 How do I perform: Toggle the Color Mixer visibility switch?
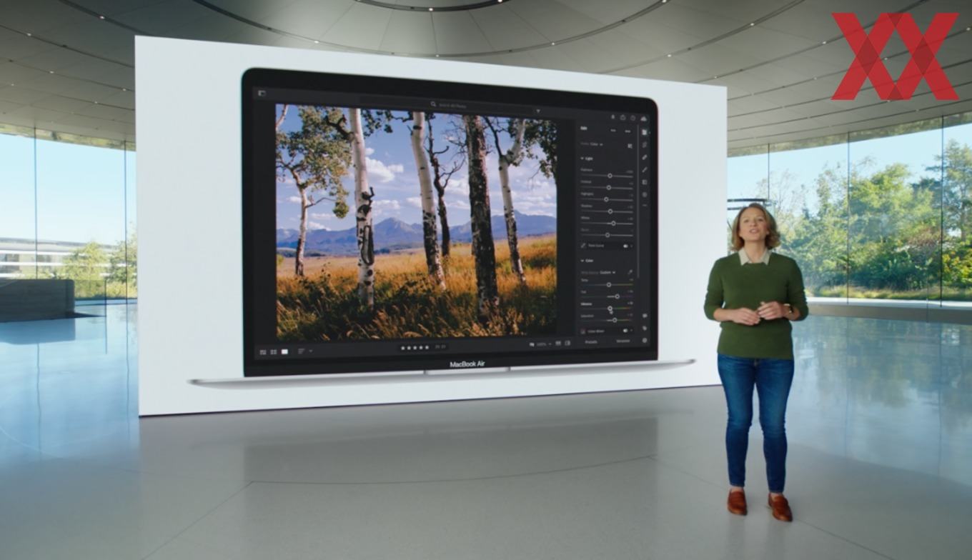(x=626, y=330)
